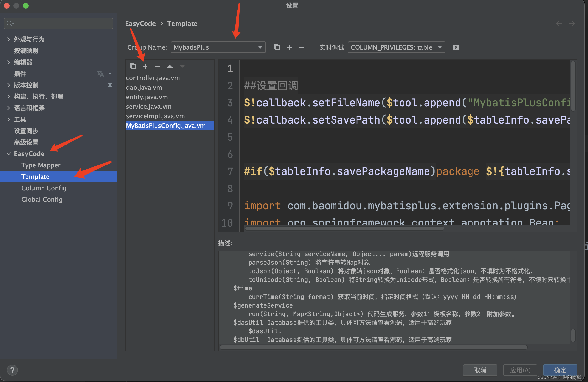Open the COLUMN_PRIVILEGES: table dropdown

[x=396, y=47]
